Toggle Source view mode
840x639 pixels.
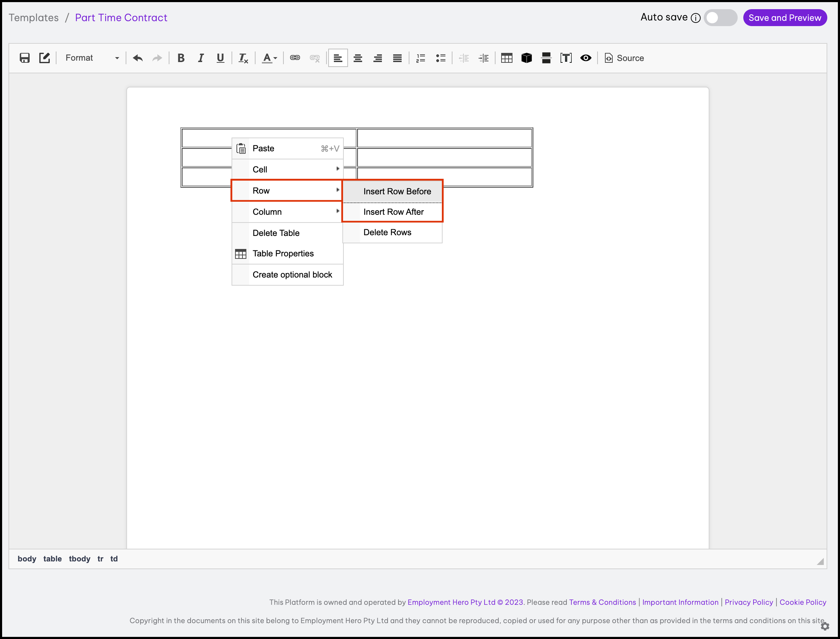[x=625, y=58]
